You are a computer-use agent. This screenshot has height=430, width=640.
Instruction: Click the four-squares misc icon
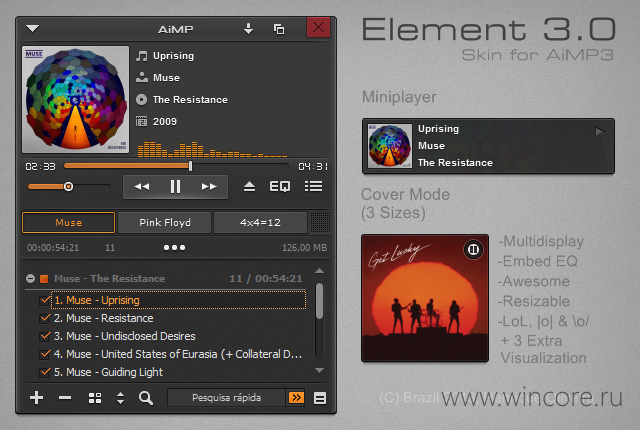pyautogui.click(x=95, y=398)
